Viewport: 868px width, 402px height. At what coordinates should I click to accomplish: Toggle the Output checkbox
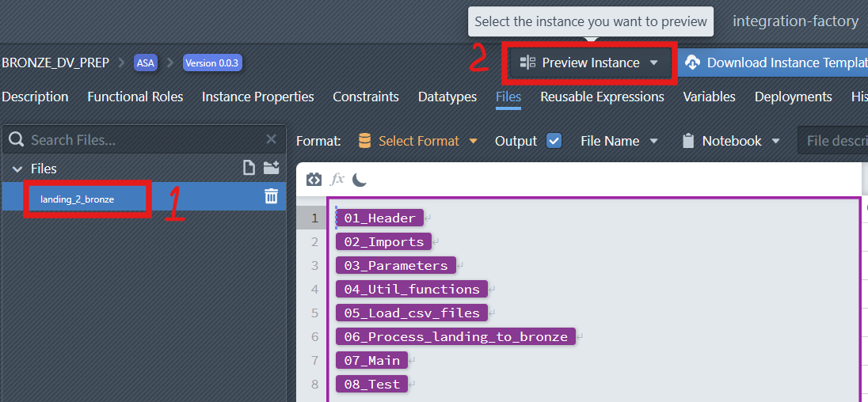point(554,141)
